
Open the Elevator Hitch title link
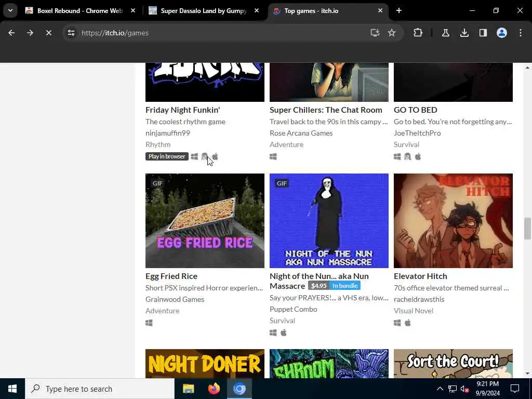pos(420,276)
